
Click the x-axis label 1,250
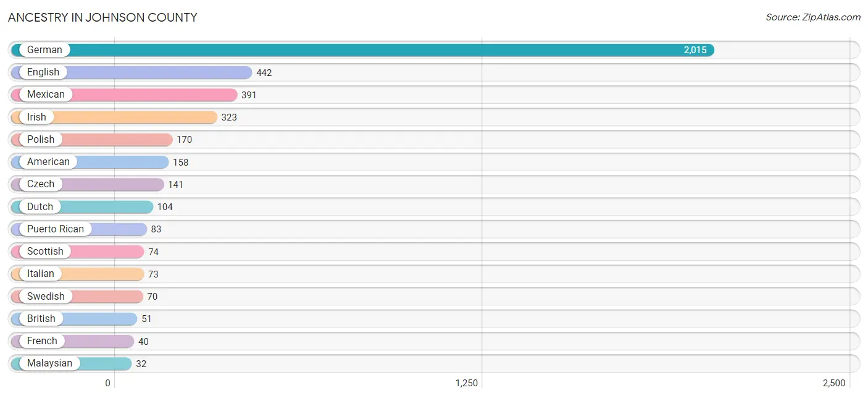[x=467, y=383]
